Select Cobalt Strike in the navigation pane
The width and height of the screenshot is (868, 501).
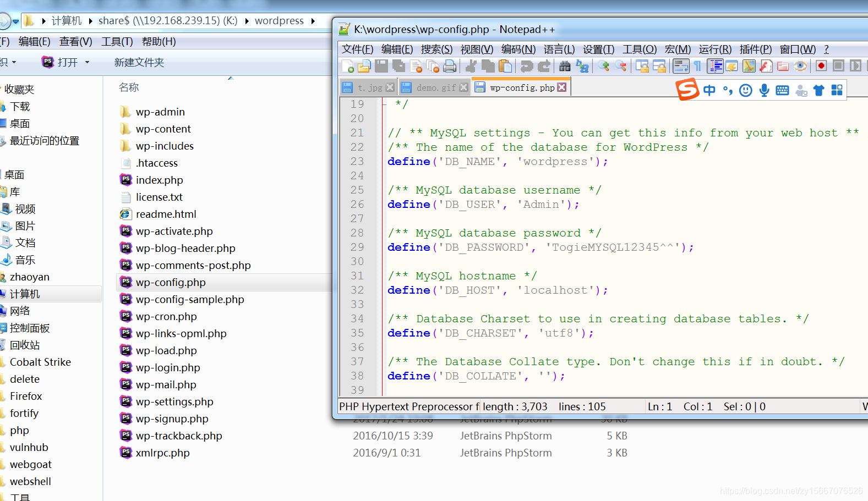pyautogui.click(x=40, y=362)
